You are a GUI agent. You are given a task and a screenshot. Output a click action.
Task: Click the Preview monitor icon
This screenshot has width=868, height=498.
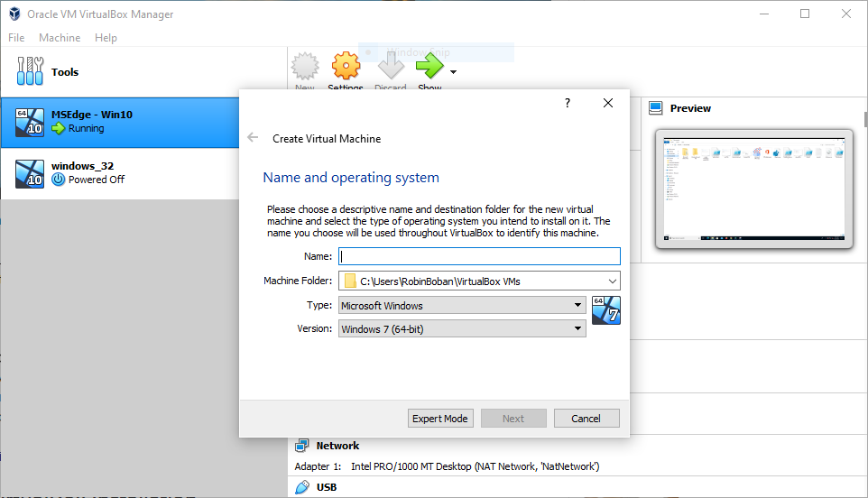pos(656,108)
